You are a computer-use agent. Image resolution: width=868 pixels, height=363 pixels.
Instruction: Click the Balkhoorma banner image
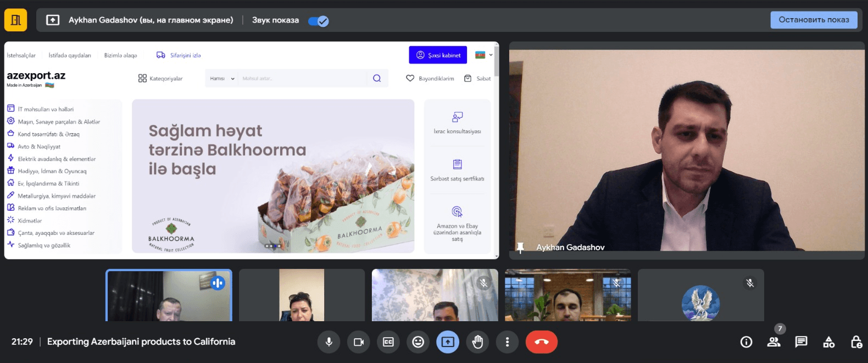point(273,176)
